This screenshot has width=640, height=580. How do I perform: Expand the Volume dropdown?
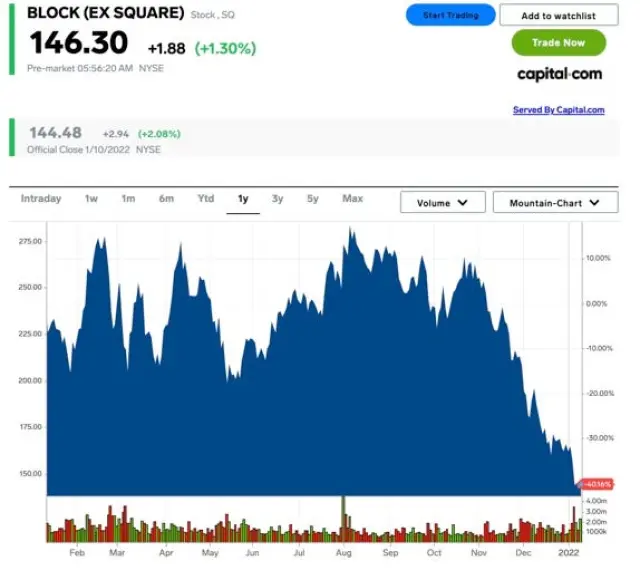pos(442,203)
